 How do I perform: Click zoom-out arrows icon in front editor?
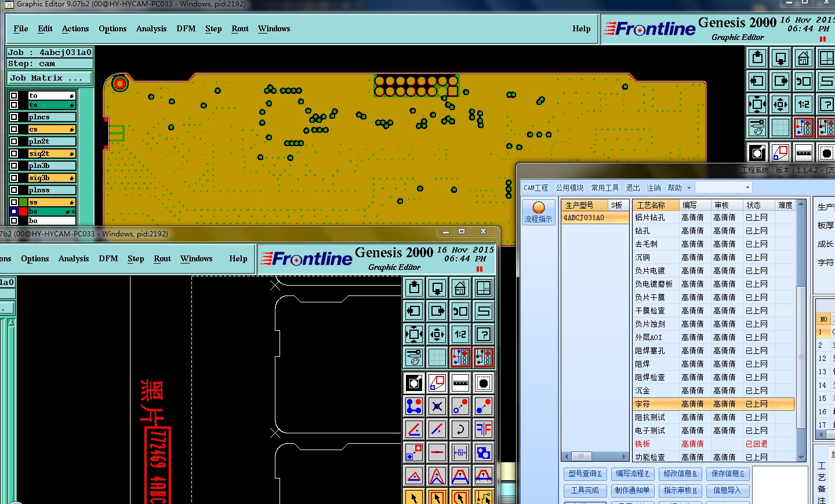tap(437, 334)
